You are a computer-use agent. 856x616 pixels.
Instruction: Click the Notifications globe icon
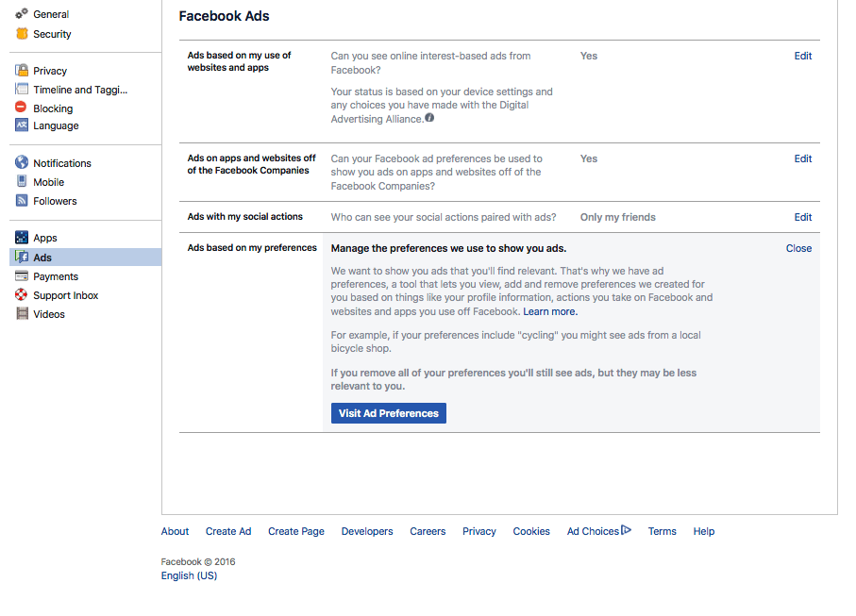(22, 163)
